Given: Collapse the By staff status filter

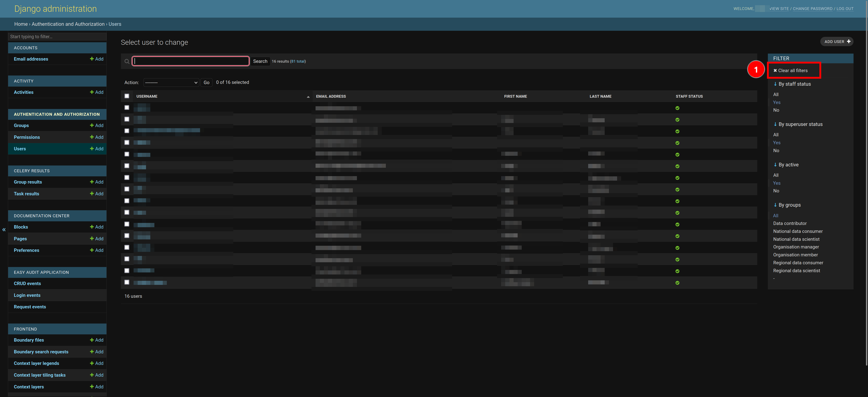Looking at the screenshot, I should [792, 84].
